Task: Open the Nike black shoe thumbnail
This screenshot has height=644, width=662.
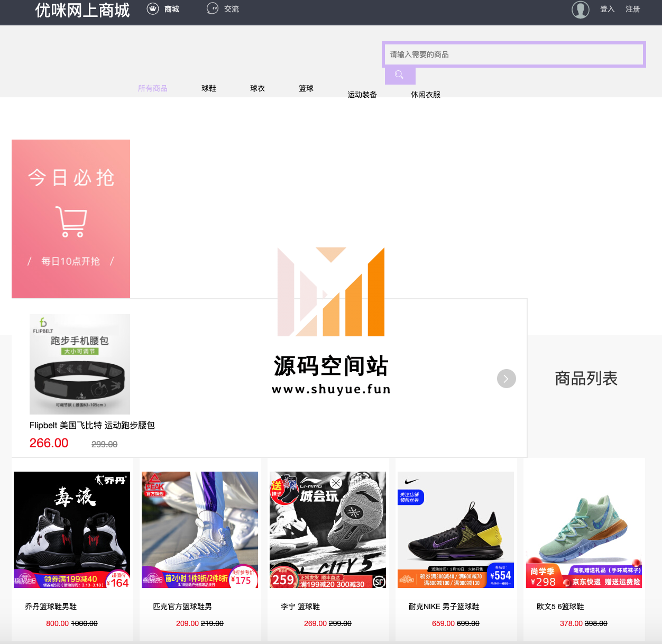Action: click(x=456, y=530)
